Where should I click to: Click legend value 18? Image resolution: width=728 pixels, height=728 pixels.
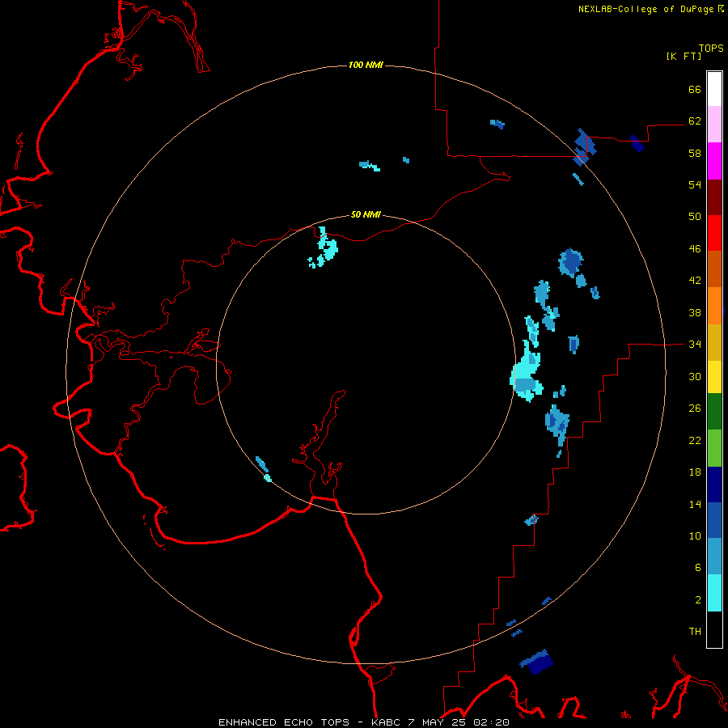coord(695,472)
